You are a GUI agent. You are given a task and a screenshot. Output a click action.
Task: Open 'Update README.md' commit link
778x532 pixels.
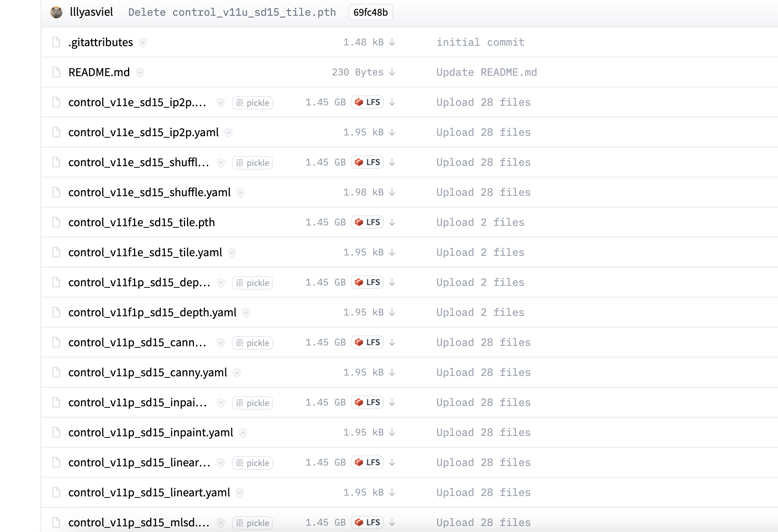pyautogui.click(x=486, y=72)
